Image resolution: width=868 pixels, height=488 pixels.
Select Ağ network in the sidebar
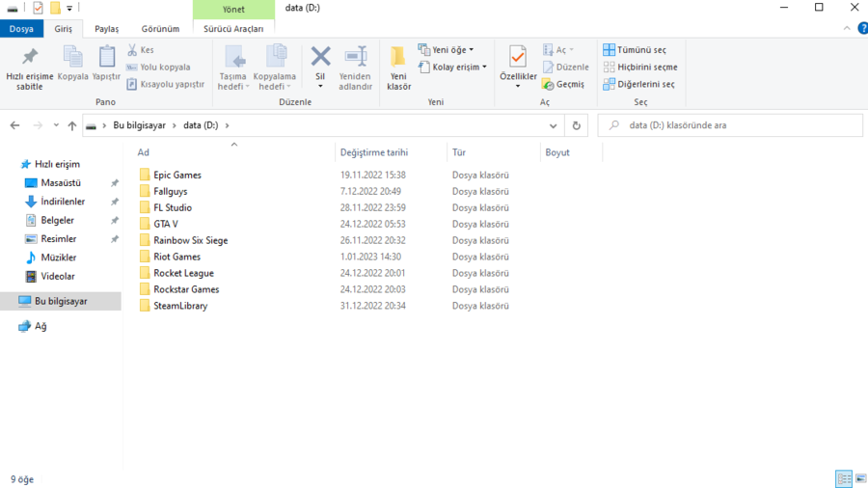33,326
